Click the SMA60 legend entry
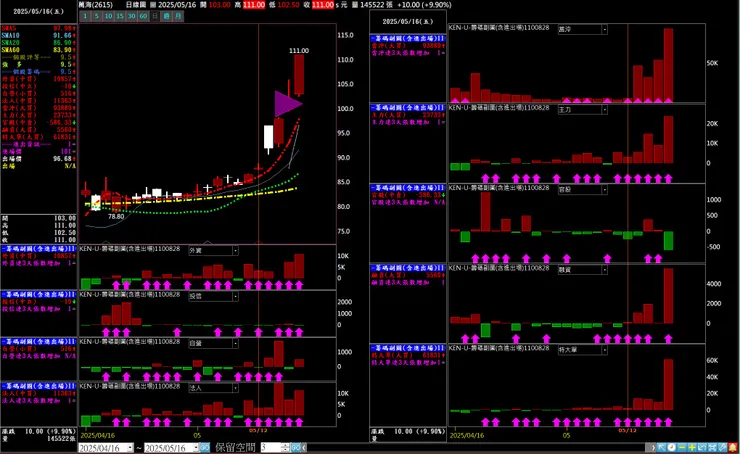The width and height of the screenshot is (740, 454). coord(38,50)
